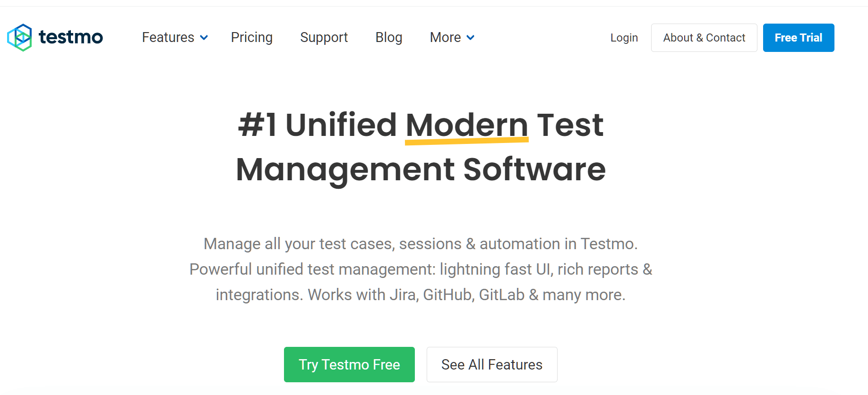Viewport: 868px width, 395px height.
Task: Open the Support link in navigation
Action: coord(324,37)
